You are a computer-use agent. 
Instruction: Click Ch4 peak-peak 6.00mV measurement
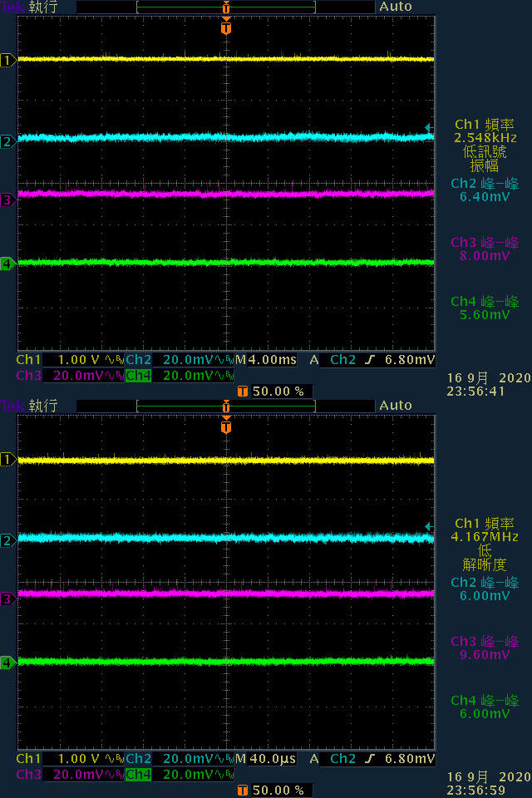485,707
